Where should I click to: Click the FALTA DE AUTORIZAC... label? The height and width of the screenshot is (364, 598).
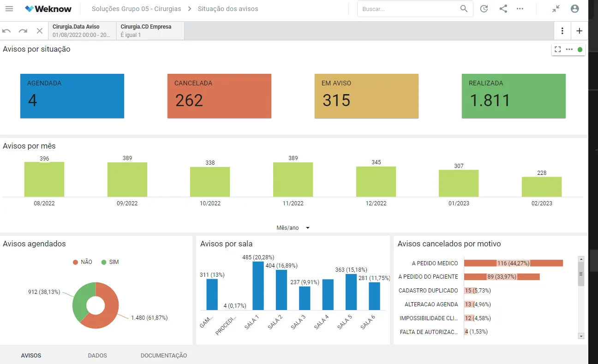429,332
